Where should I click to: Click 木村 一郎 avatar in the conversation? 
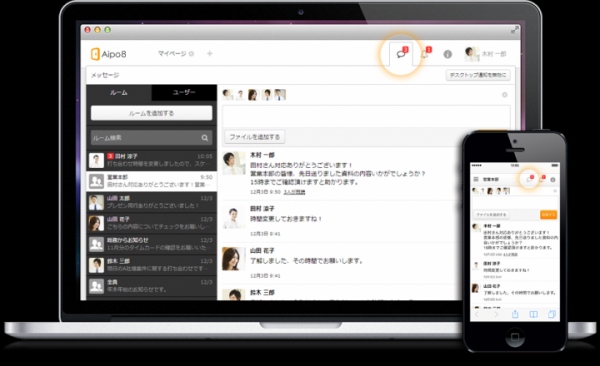234,163
